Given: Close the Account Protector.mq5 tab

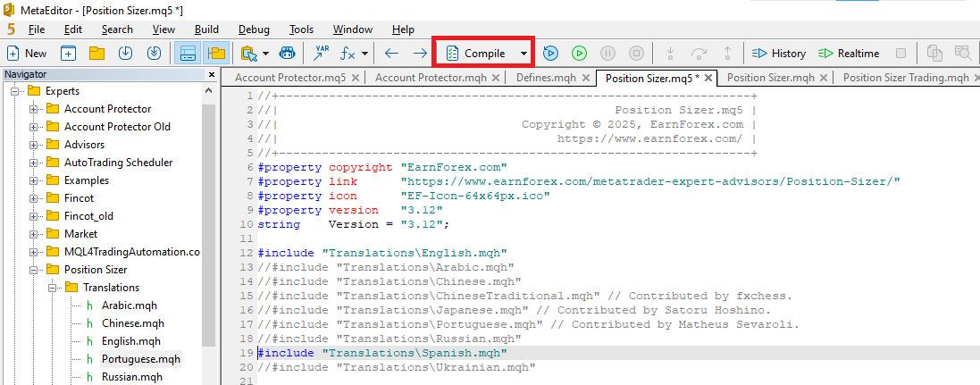Looking at the screenshot, I should click(356, 78).
